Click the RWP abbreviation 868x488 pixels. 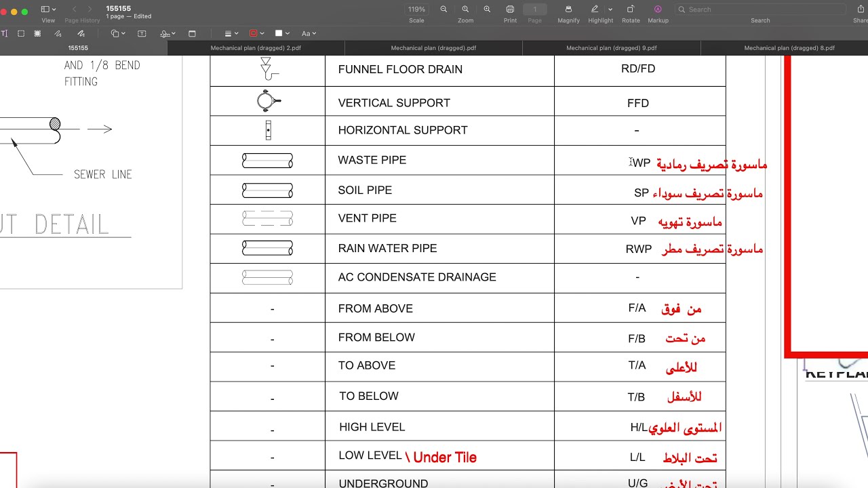(x=639, y=249)
